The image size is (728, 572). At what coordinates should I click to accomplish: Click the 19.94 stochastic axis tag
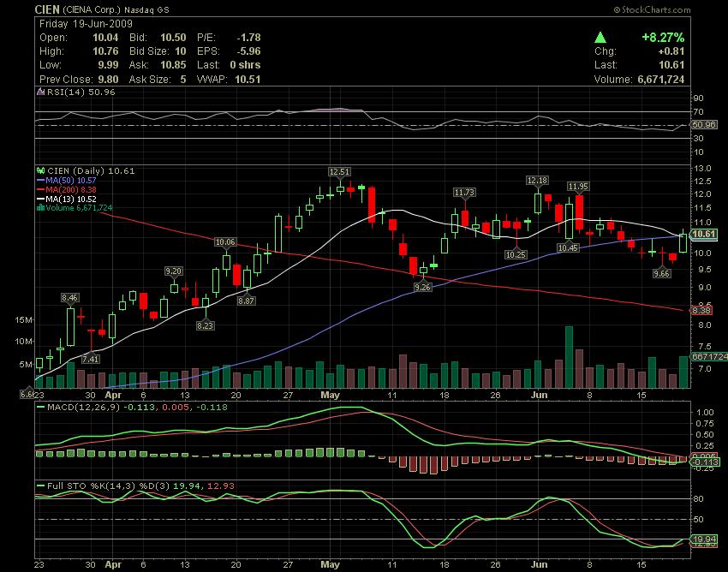pos(704,539)
